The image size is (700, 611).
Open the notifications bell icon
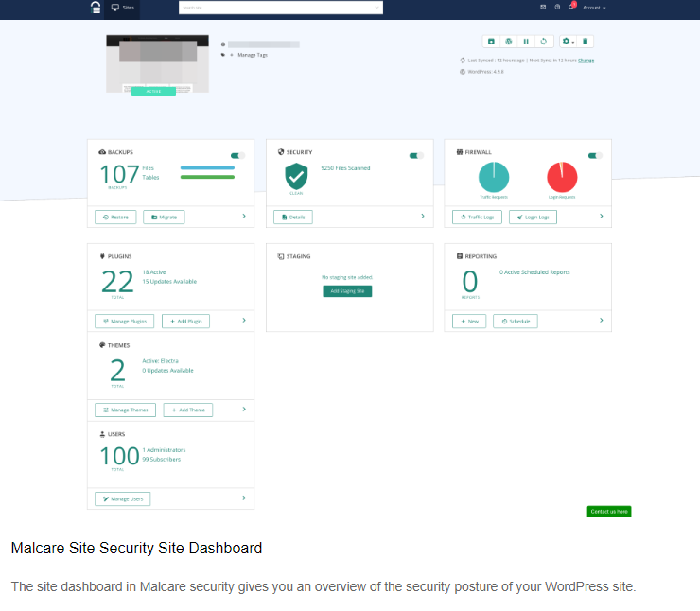pos(571,7)
